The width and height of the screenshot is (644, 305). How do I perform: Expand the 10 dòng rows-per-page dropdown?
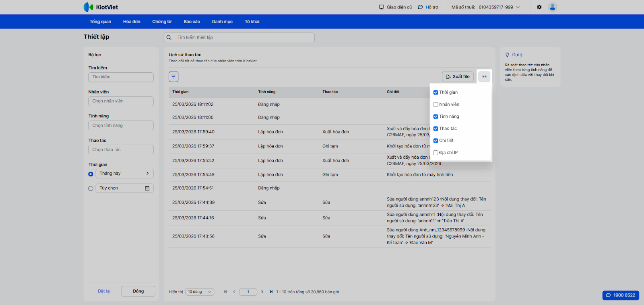[200, 292]
